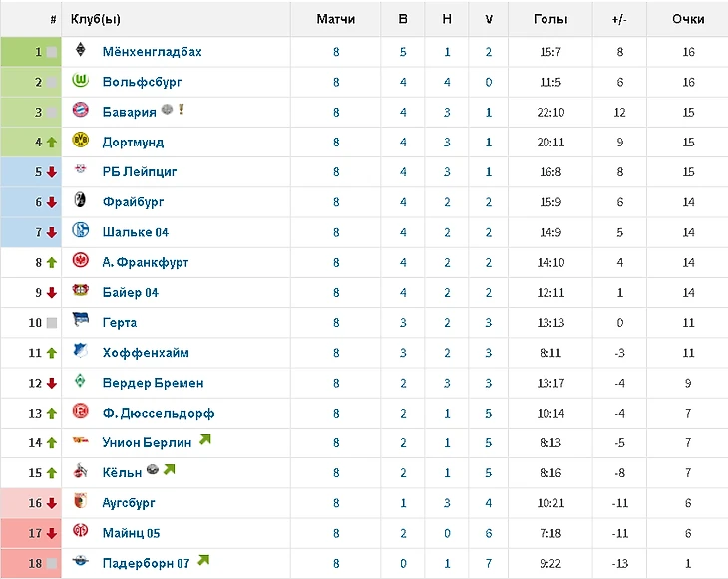Click the Матчи column header

335,19
